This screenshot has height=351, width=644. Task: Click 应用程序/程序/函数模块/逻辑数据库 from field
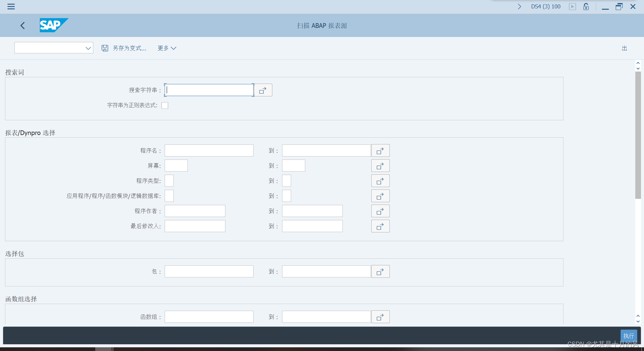169,196
